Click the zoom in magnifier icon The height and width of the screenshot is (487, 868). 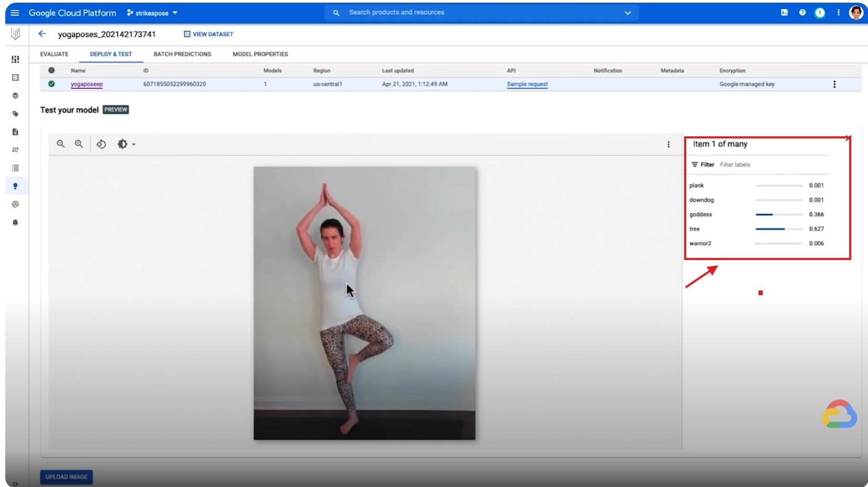coord(79,144)
